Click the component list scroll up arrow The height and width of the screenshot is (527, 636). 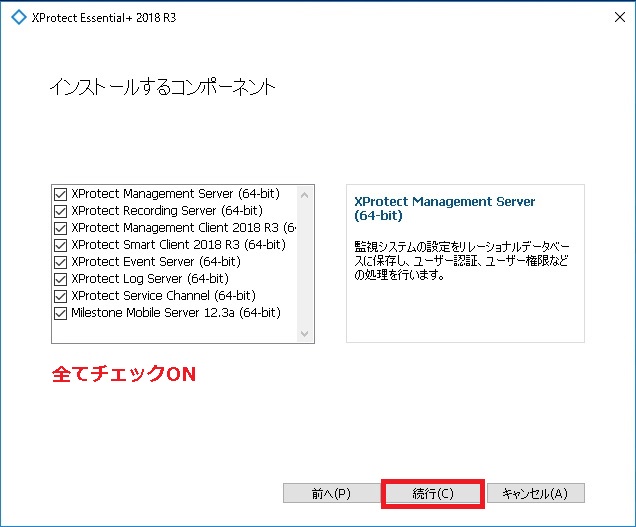(x=305, y=195)
